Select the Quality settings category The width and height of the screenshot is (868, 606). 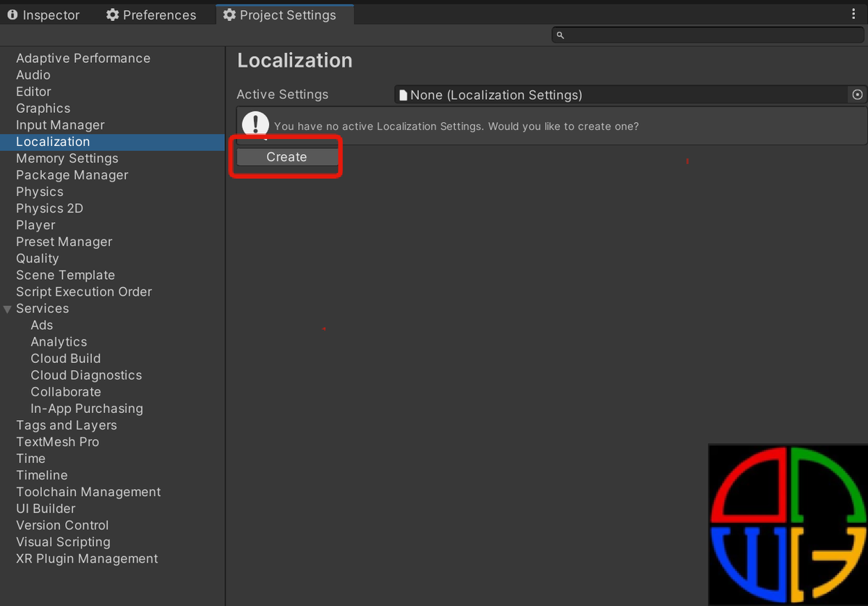[38, 258]
